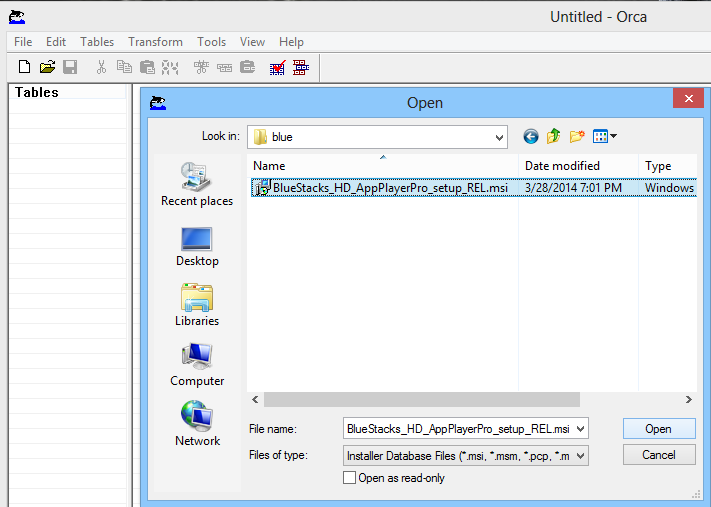
Task: Open the File menu
Action: pyautogui.click(x=23, y=42)
